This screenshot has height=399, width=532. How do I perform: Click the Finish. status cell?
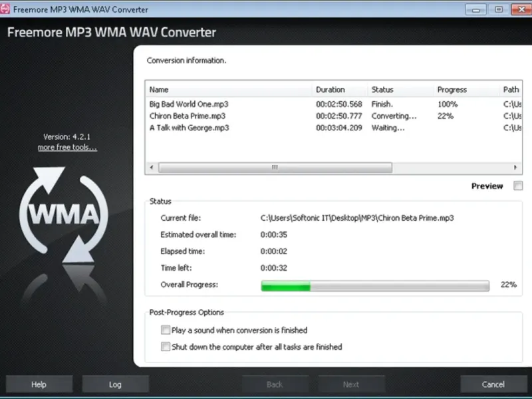point(382,104)
